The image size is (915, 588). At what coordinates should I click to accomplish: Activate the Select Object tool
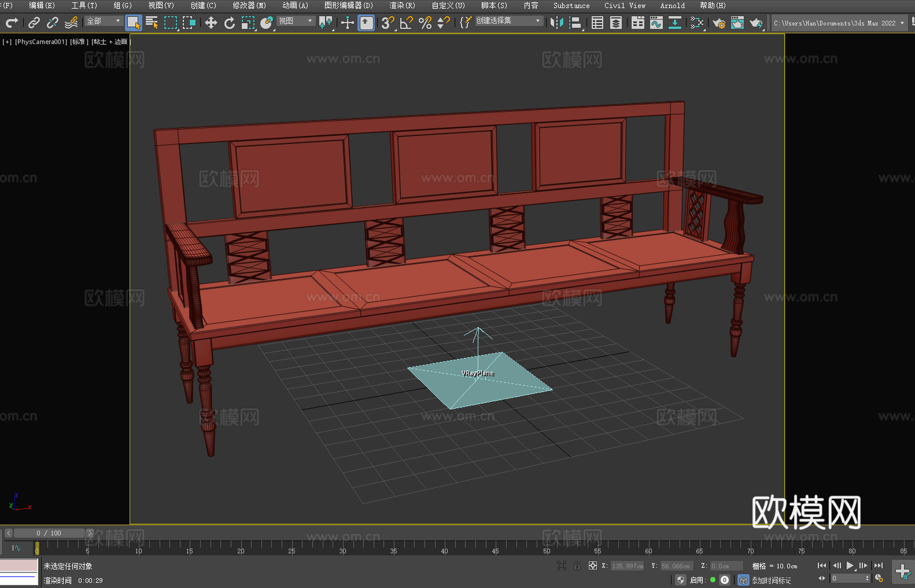pyautogui.click(x=134, y=23)
